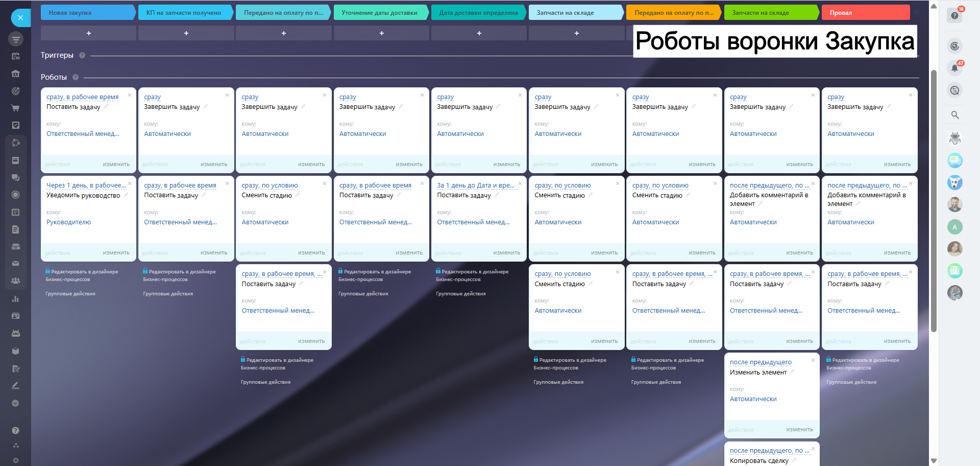Open Групповые действия under Дата доставки определена column
Viewport: 980px width, 466px height.
461,294
